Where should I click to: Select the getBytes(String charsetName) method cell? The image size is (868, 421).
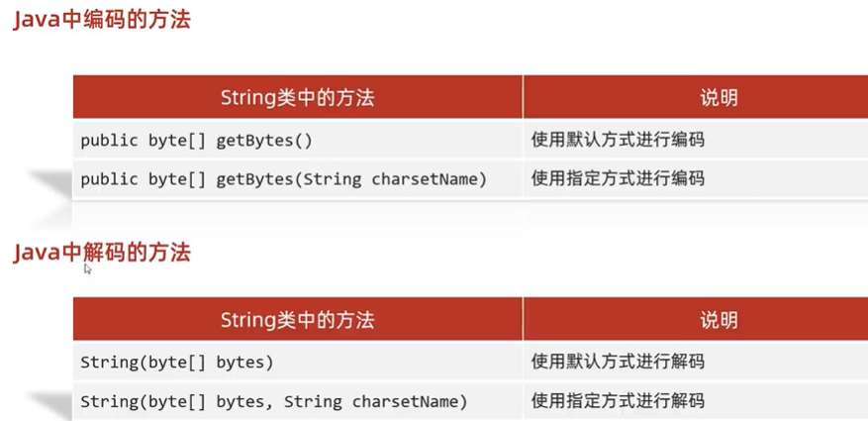click(x=283, y=179)
